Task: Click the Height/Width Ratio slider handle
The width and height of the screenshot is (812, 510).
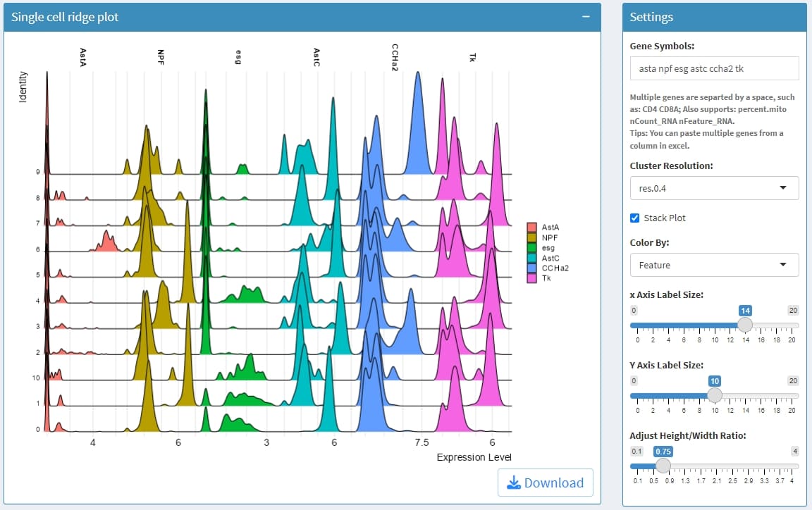Action: click(663, 465)
